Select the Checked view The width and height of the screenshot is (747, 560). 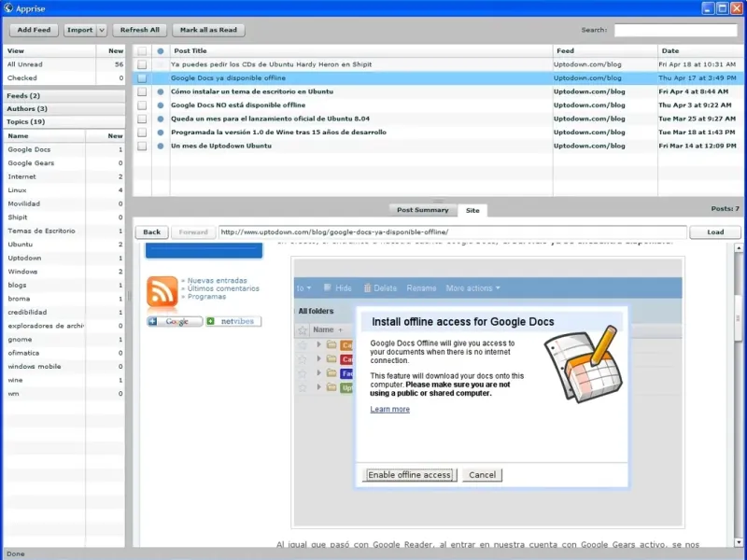63,77
